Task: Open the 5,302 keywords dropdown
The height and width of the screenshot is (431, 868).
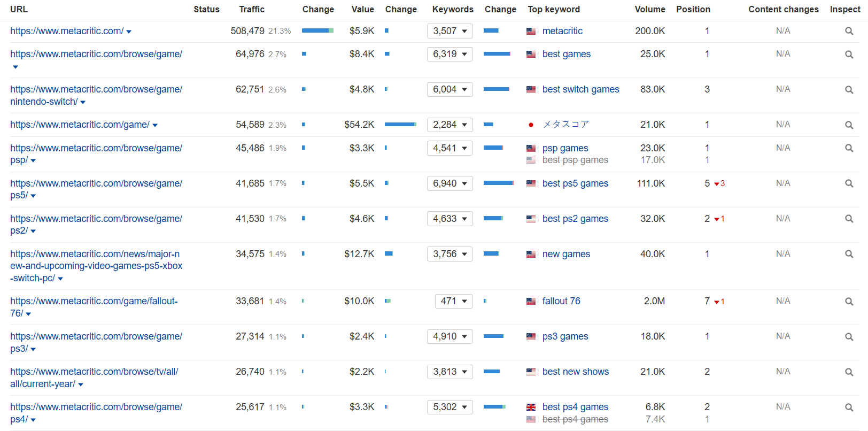Action: pyautogui.click(x=450, y=407)
